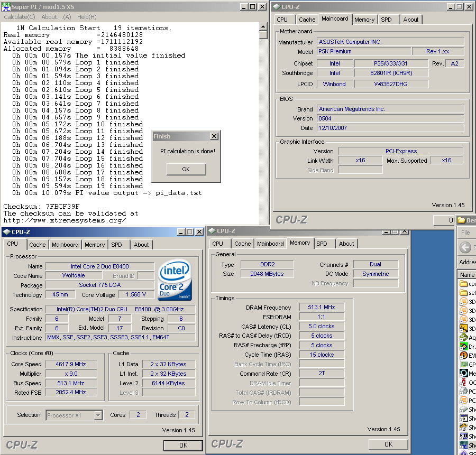Image resolution: width=476 pixels, height=455 pixels.
Task: Click the BIOS Version field 0504
Action: tap(390, 118)
